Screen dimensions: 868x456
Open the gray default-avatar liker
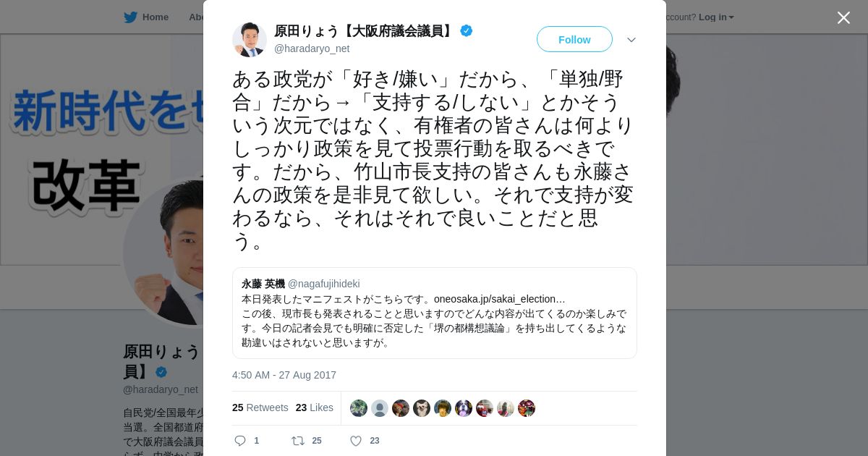[380, 408]
